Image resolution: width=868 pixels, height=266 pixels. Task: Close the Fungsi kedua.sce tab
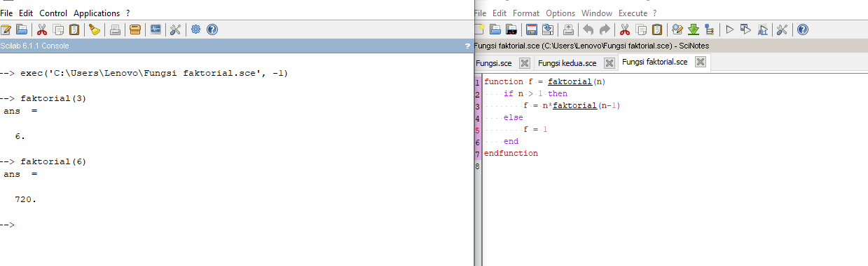coord(609,62)
